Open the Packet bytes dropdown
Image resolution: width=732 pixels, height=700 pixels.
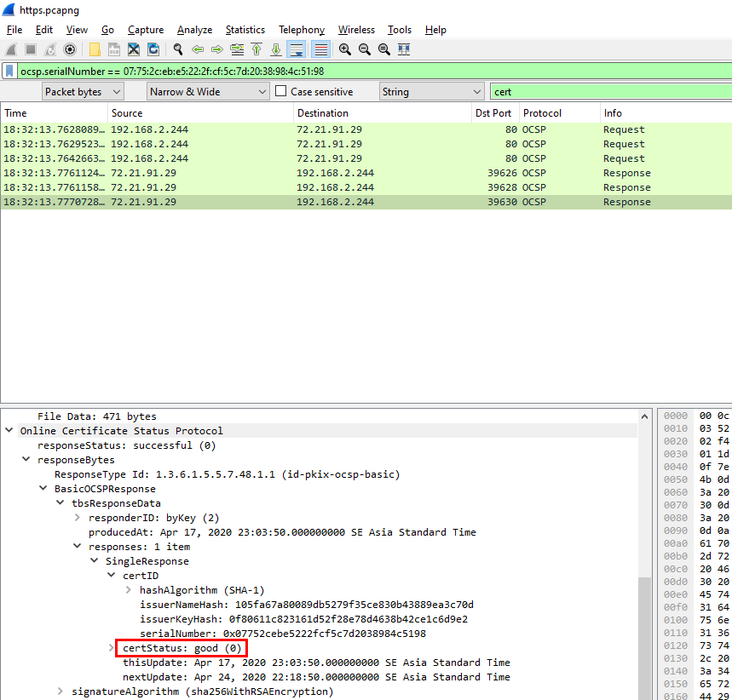pos(83,92)
